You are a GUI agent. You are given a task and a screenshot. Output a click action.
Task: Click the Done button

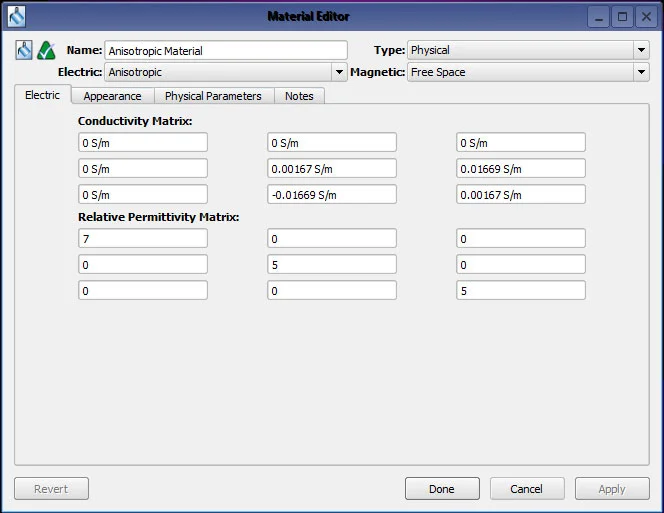442,489
